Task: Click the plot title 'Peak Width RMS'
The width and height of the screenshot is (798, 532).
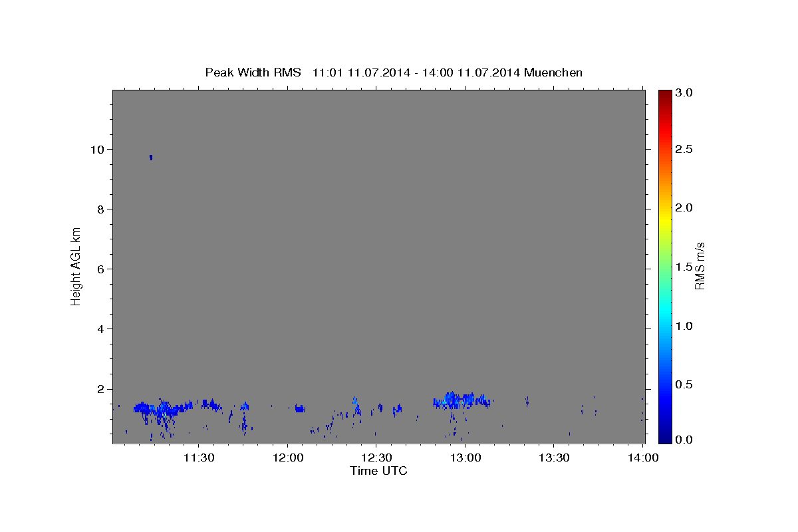Action: [x=253, y=72]
